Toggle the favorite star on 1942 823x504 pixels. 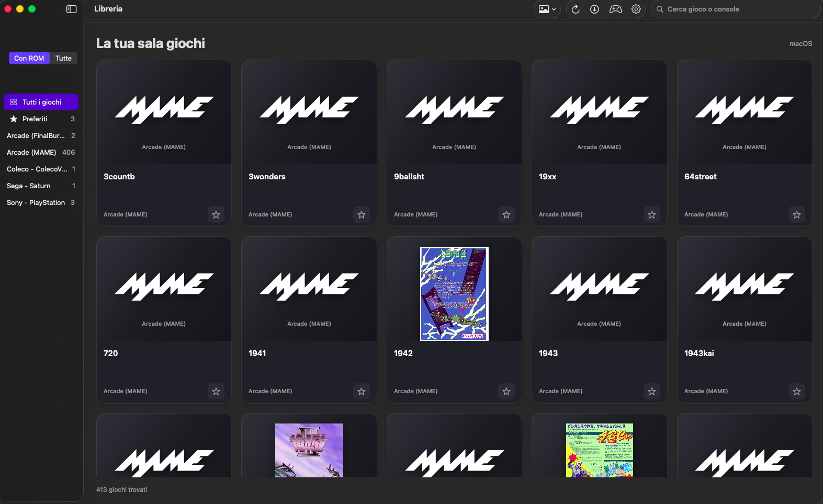[x=506, y=391]
